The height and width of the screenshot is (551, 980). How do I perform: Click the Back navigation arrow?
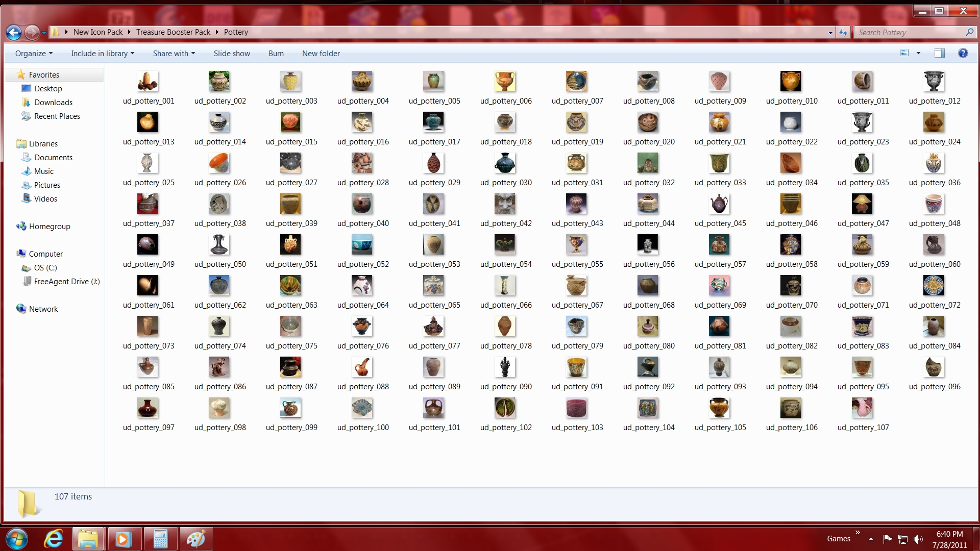[x=14, y=33]
